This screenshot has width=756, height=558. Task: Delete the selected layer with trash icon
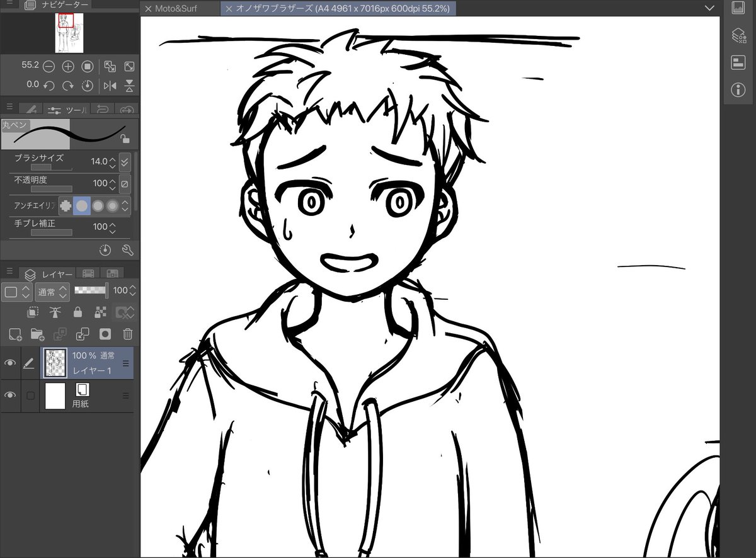tap(127, 333)
